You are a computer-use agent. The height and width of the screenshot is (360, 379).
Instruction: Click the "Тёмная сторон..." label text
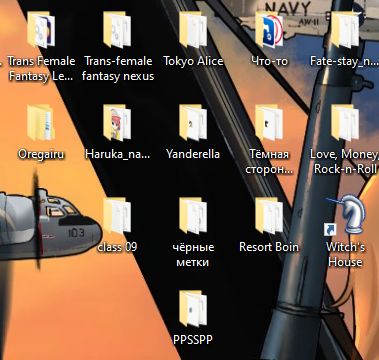pyautogui.click(x=269, y=162)
